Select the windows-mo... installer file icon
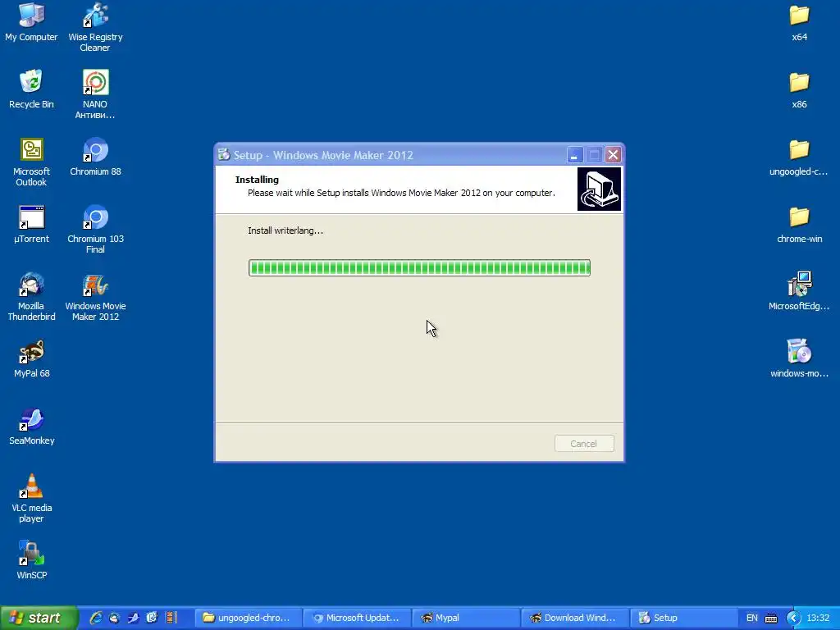This screenshot has width=840, height=630. [x=799, y=359]
